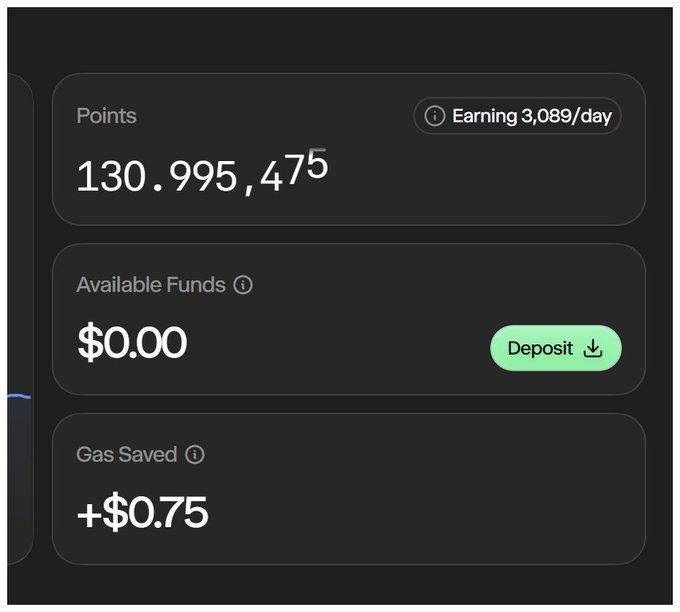Click the info icon beside Earning 3,089/day
680x612 pixels.
point(434,116)
